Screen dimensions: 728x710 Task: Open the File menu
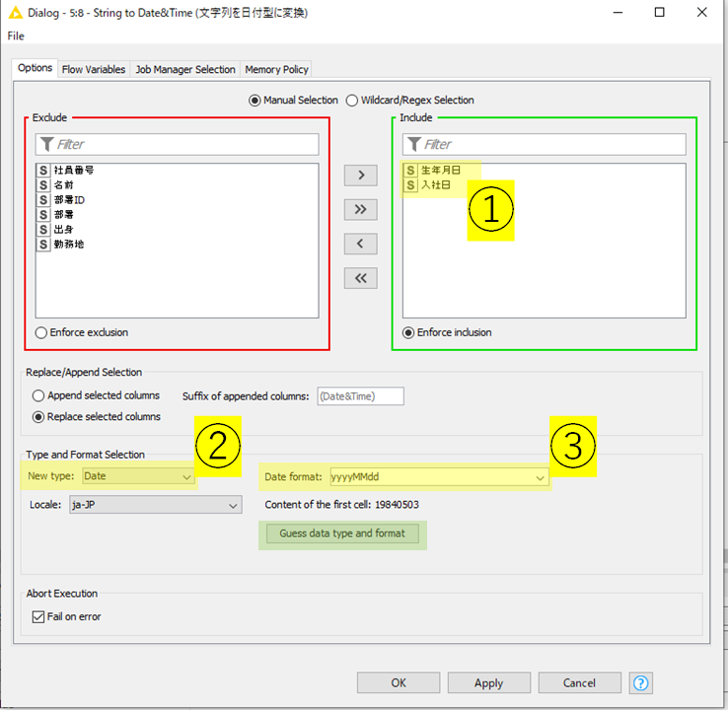16,36
